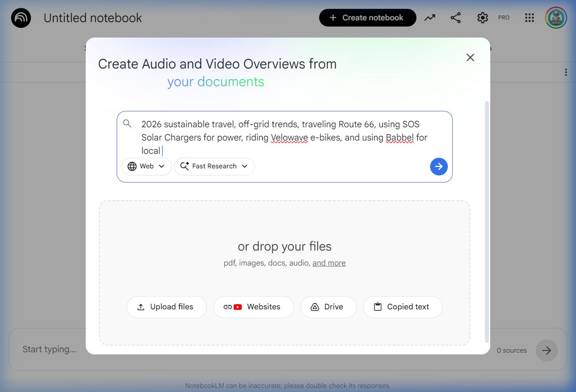576x392 pixels.
Task: Open the "and more" file types link
Action: point(329,263)
